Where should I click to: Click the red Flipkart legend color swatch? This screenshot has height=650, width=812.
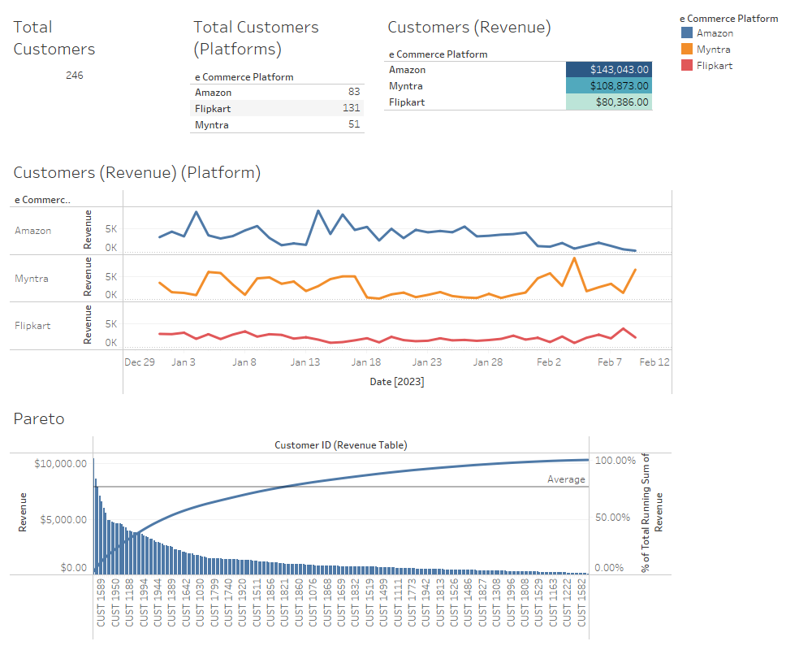(x=687, y=65)
